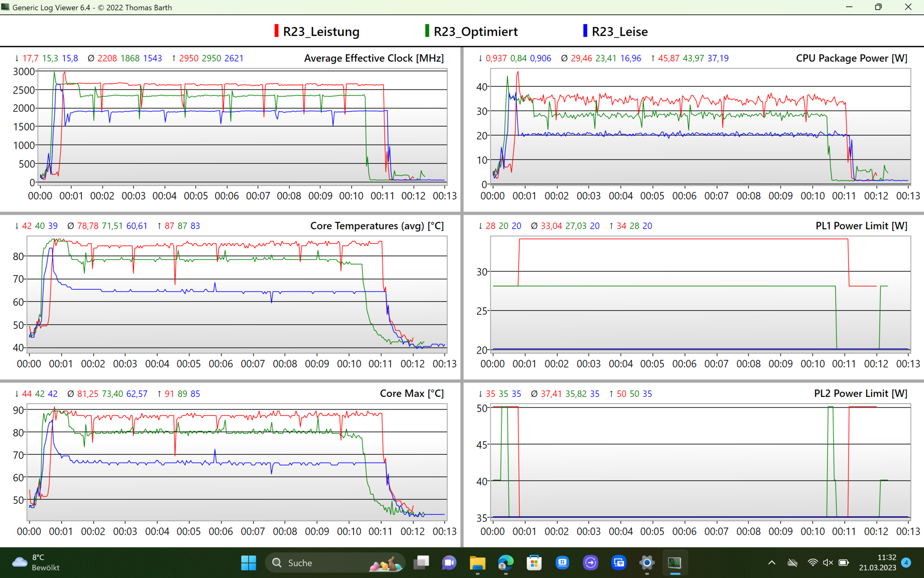Image resolution: width=924 pixels, height=578 pixels.
Task: Click the Average Effective Clock chart title
Action: coord(373,58)
